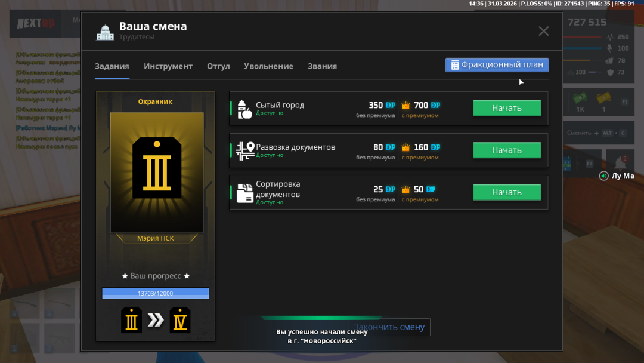Click the 13703/12000 progress bar
Viewport: 644px width, 363px height.
click(x=155, y=293)
